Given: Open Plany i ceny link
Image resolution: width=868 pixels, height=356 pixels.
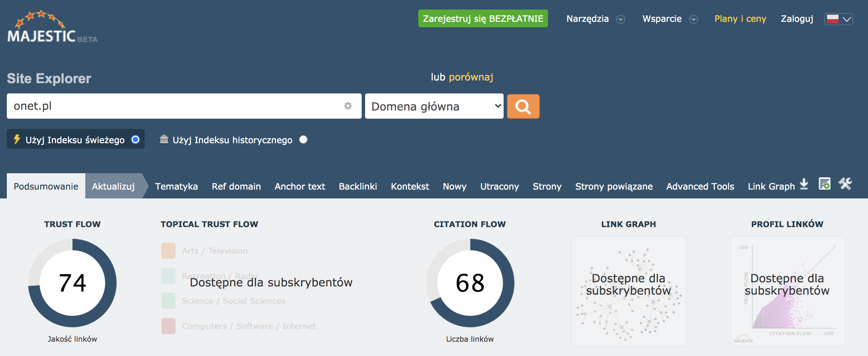Looking at the screenshot, I should (740, 19).
